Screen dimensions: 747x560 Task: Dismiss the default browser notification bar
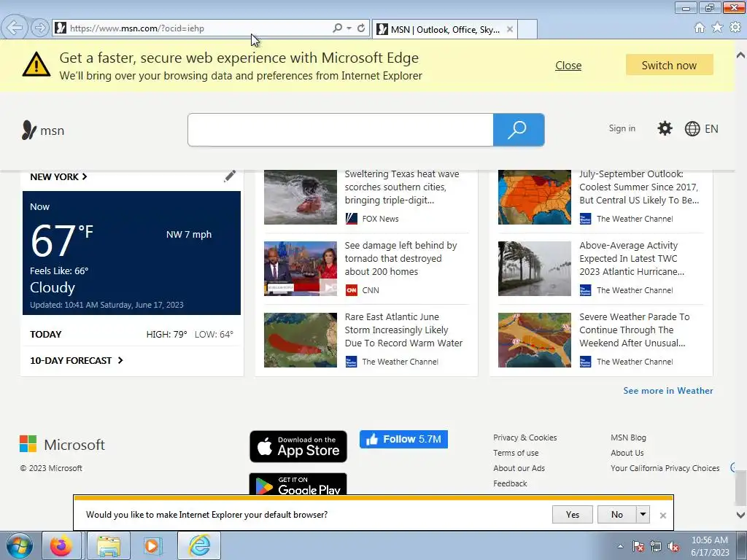click(662, 516)
